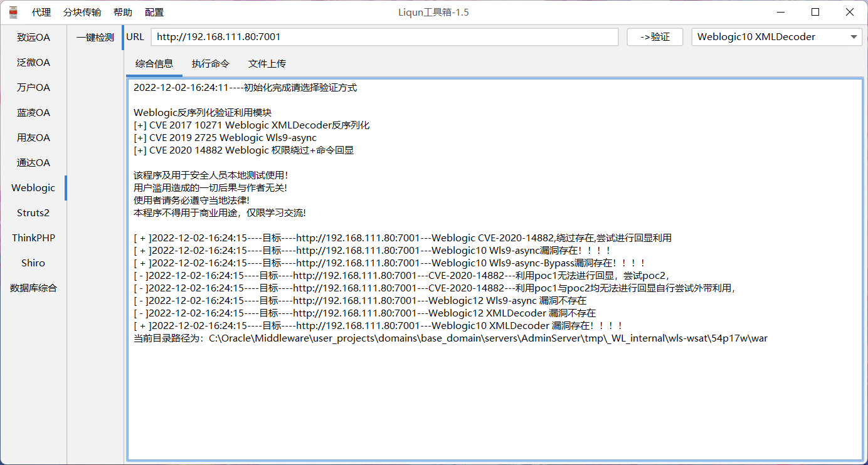Viewport: 868px width, 465px height.
Task: Click the CVE-2020-14882 绕过存在 result line
Action: (403, 238)
